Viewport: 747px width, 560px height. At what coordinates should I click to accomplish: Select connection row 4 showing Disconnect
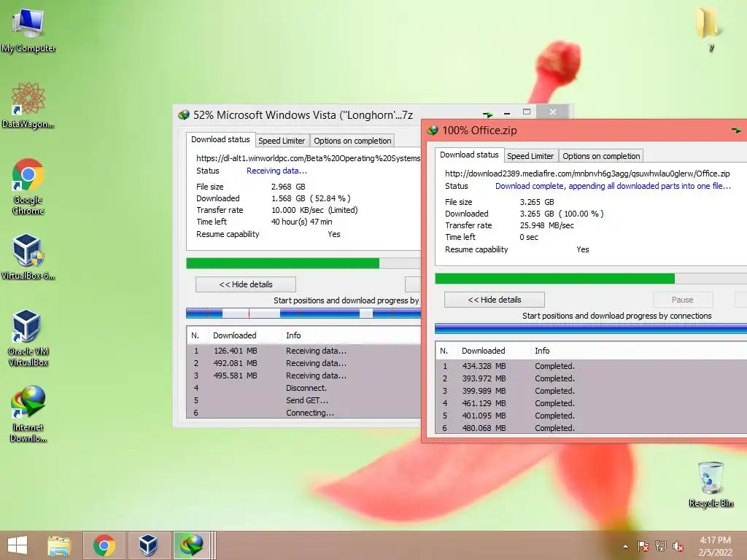click(x=303, y=388)
